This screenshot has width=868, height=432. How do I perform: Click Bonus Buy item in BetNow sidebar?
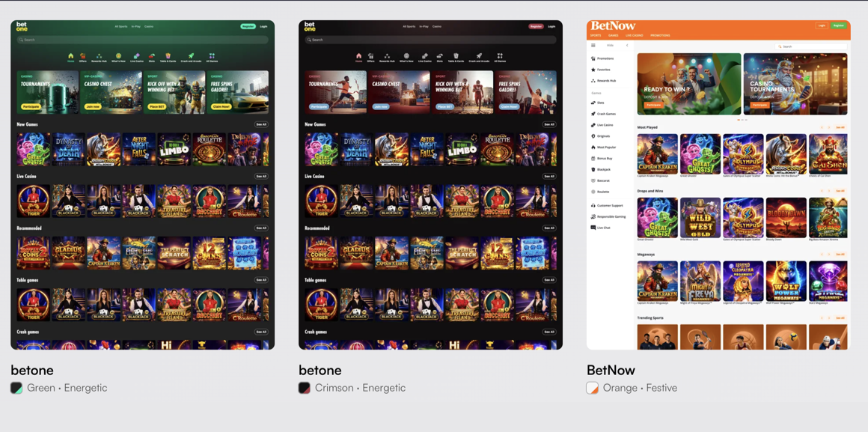[602, 159]
